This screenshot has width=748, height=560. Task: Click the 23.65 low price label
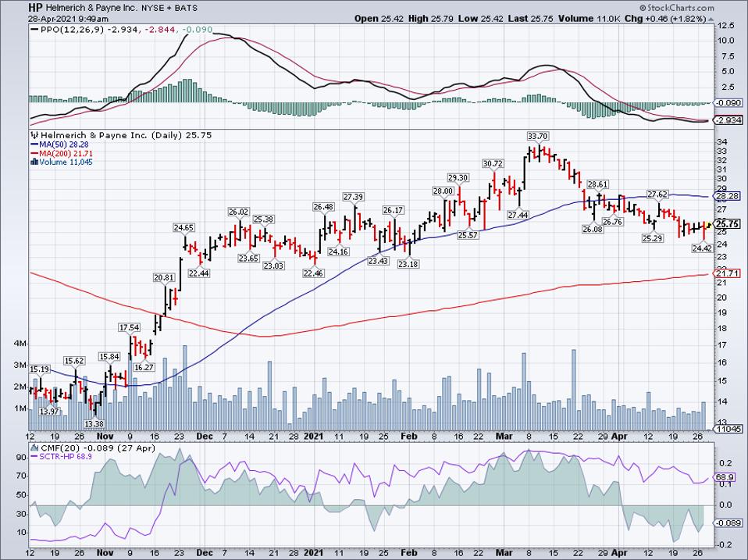pyautogui.click(x=248, y=258)
